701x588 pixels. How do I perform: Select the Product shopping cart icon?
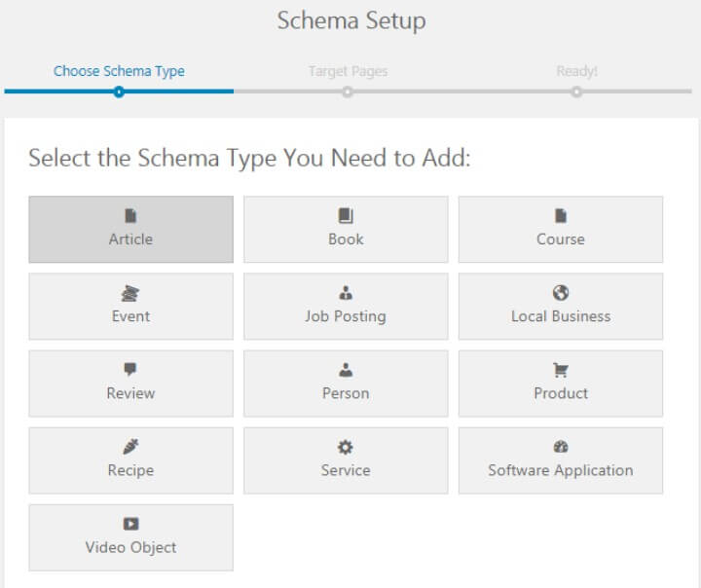pos(561,370)
